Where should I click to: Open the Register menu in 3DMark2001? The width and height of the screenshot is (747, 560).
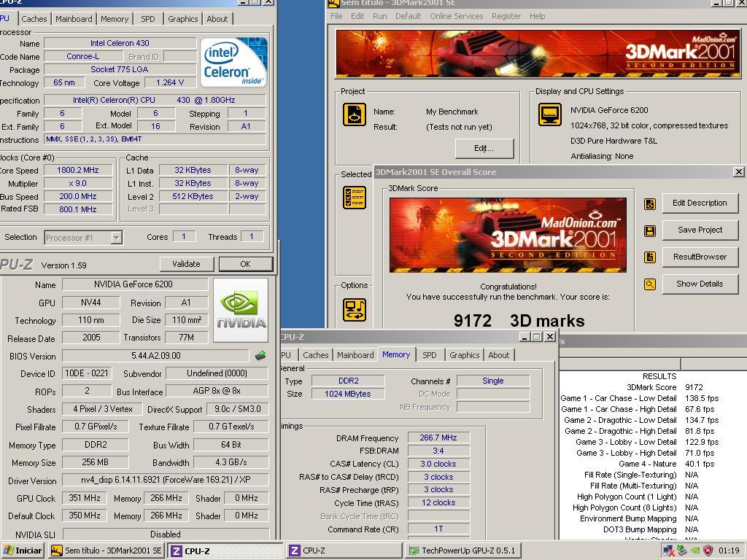coord(506,16)
